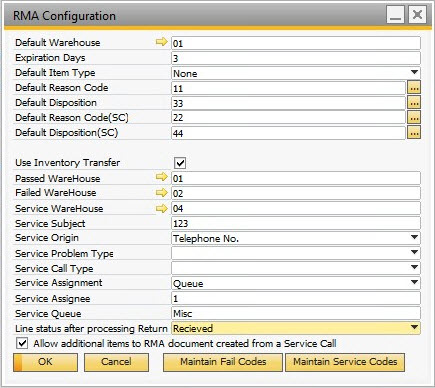This screenshot has height=388, width=435.
Task: Focus the Failed WareHouse field showing 02
Action: pos(296,193)
